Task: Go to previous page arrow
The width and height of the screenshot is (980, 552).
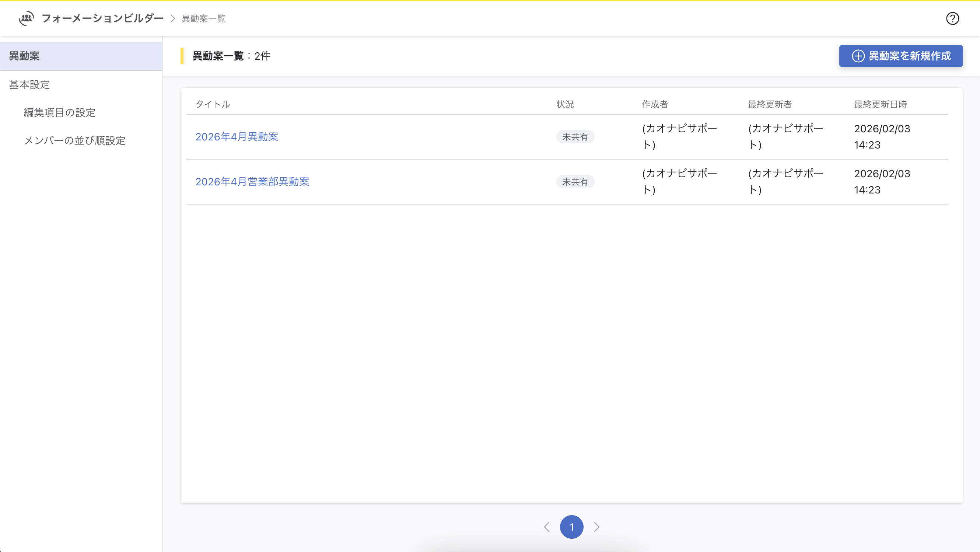Action: click(547, 527)
